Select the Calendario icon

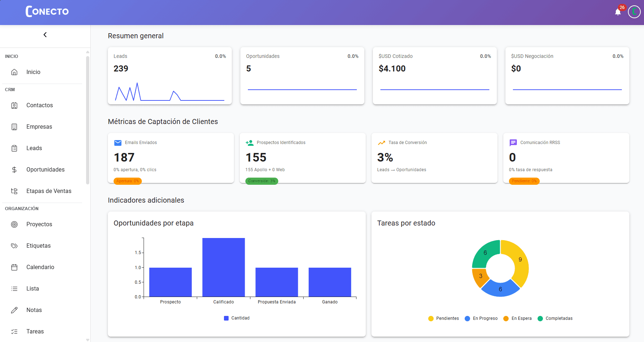(x=14, y=267)
